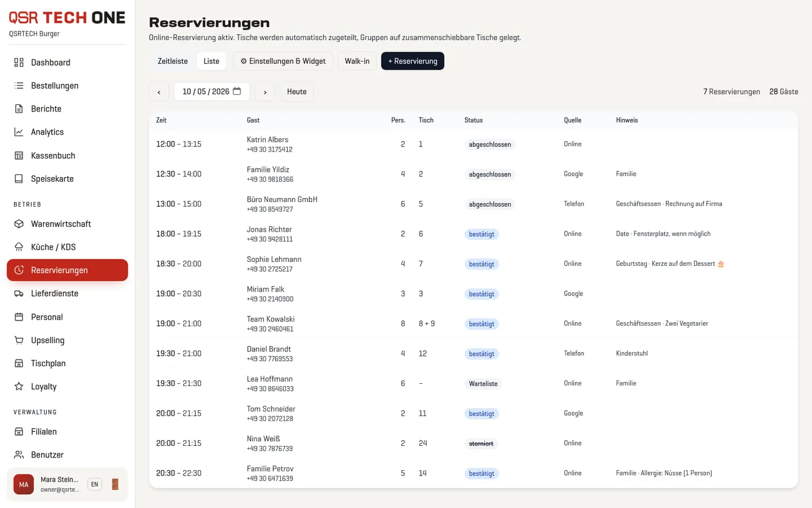Click Tom Schneider guest name

point(271,409)
